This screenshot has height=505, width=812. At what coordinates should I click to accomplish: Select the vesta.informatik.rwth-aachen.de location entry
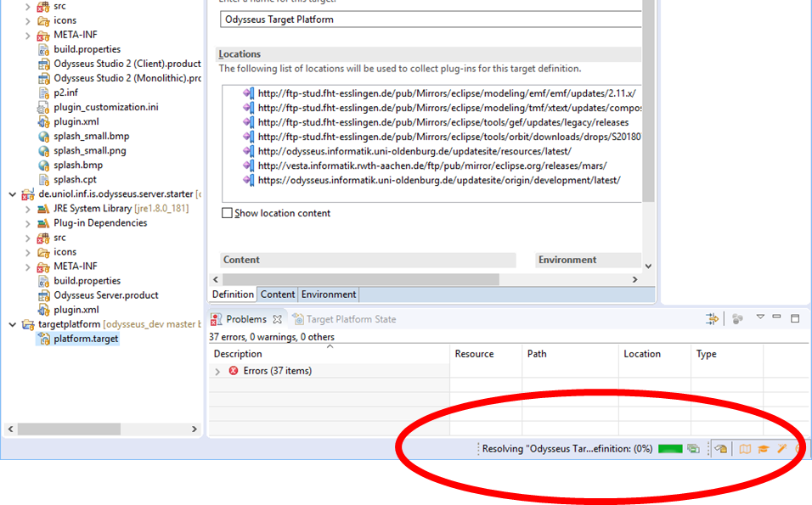[x=432, y=166]
